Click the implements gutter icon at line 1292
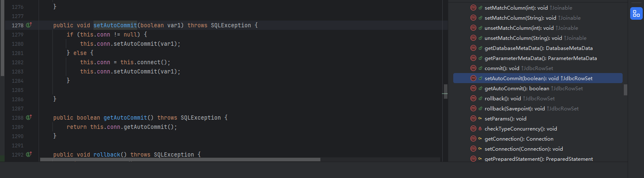 tap(29, 154)
